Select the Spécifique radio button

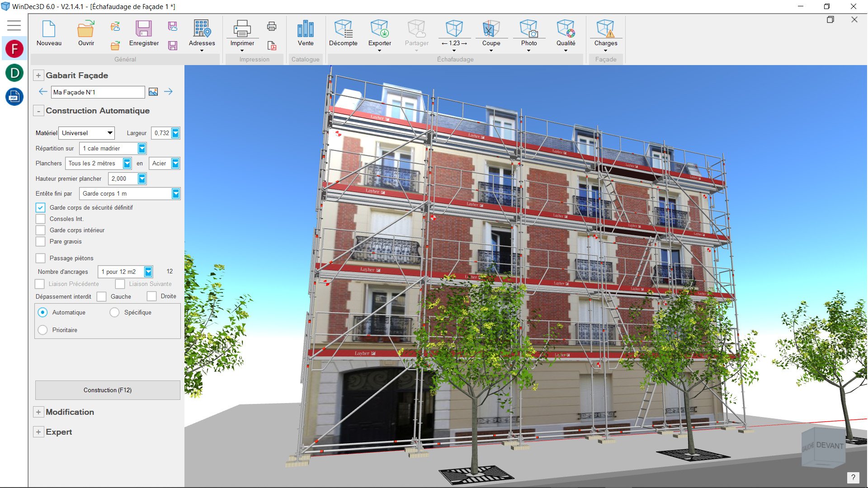115,313
